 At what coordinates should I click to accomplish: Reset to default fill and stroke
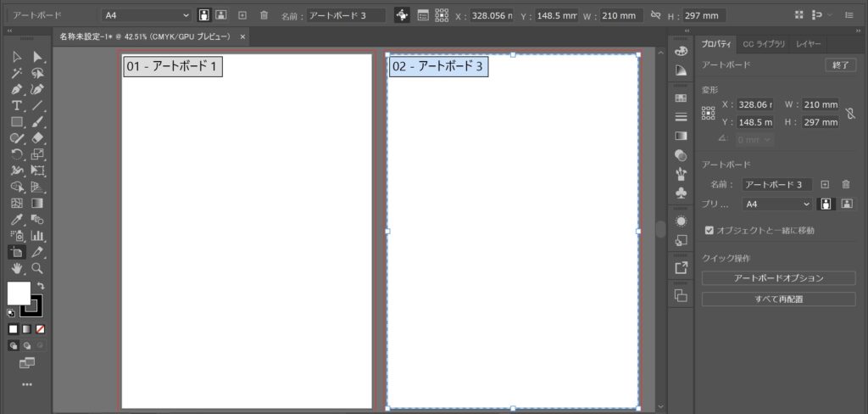tap(11, 312)
